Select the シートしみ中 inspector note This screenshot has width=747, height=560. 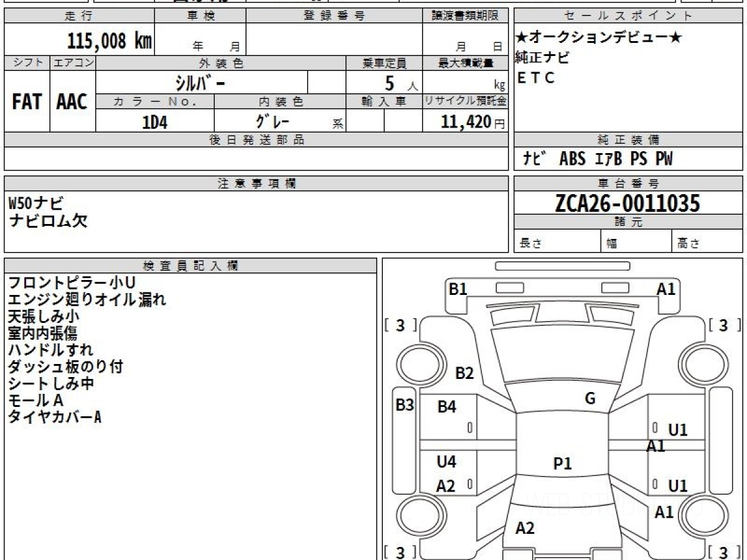51,384
